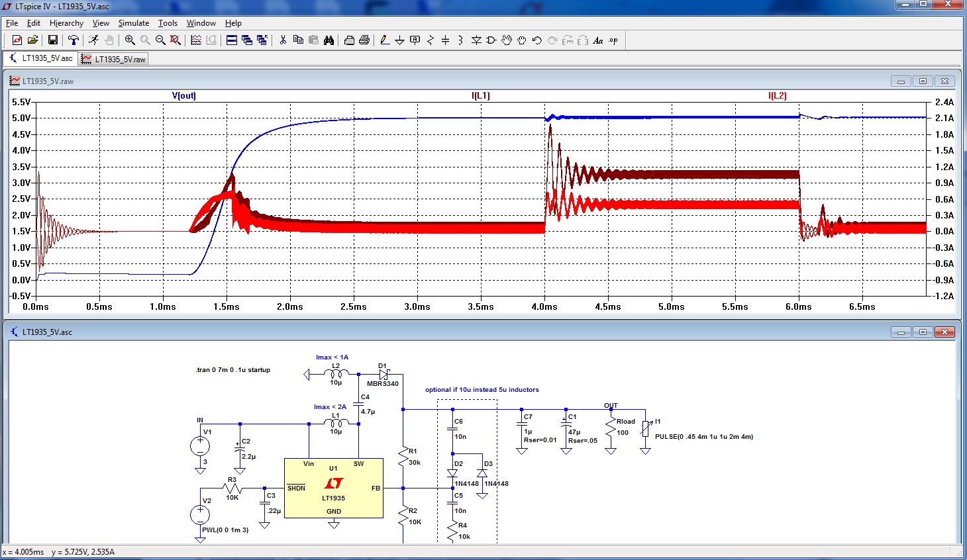Open an existing schematic file
This screenshot has width=967, height=560.
(32, 40)
